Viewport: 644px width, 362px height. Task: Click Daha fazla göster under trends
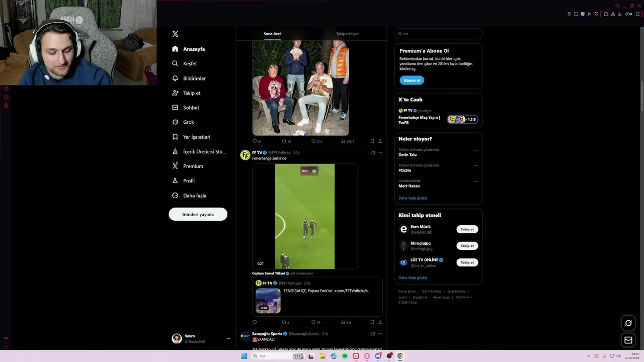[x=413, y=198]
